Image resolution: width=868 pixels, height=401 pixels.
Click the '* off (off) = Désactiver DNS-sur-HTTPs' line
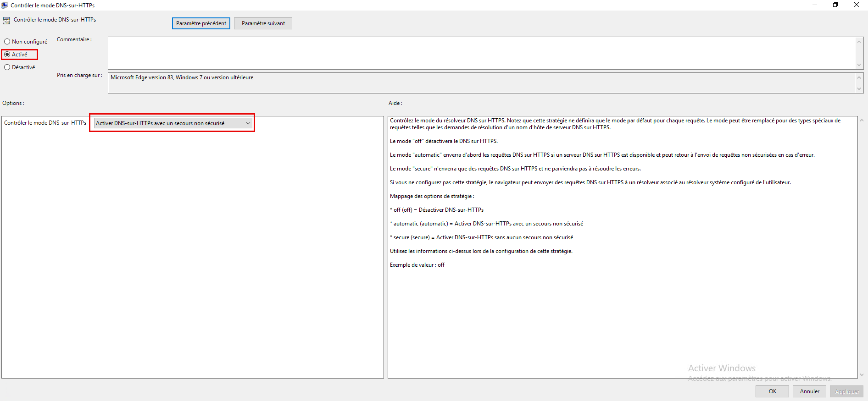437,210
